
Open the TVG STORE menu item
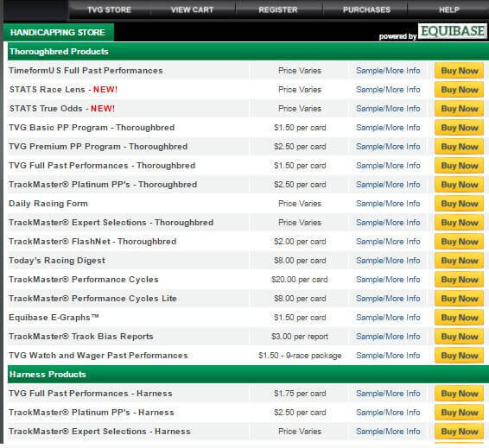109,9
